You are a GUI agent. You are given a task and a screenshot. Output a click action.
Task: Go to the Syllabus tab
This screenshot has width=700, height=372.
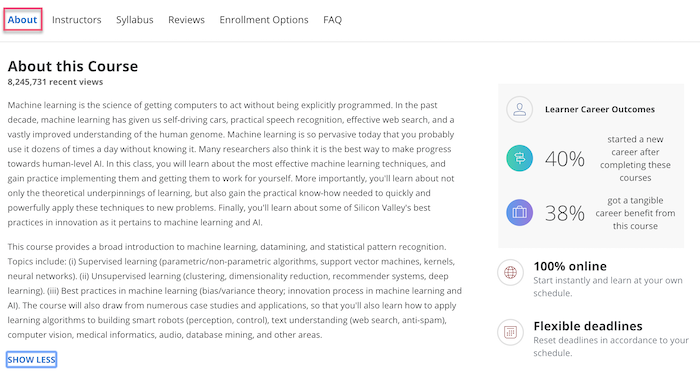[x=134, y=20]
